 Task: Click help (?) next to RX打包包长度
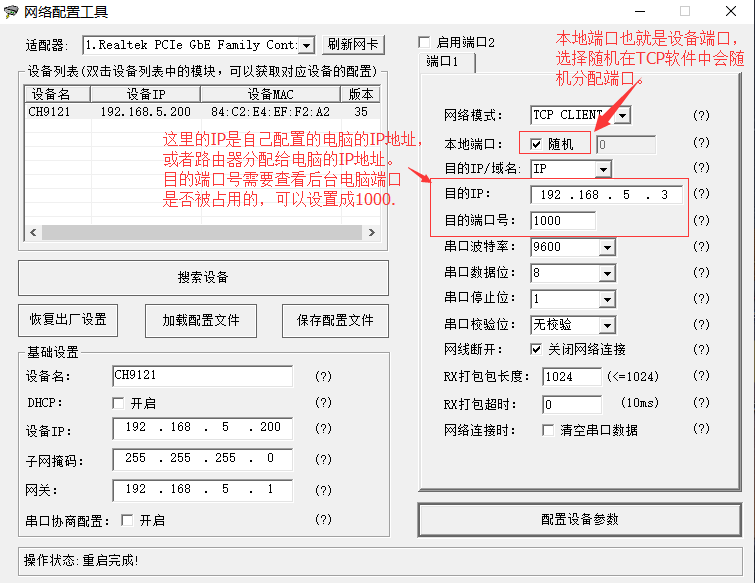pos(701,376)
